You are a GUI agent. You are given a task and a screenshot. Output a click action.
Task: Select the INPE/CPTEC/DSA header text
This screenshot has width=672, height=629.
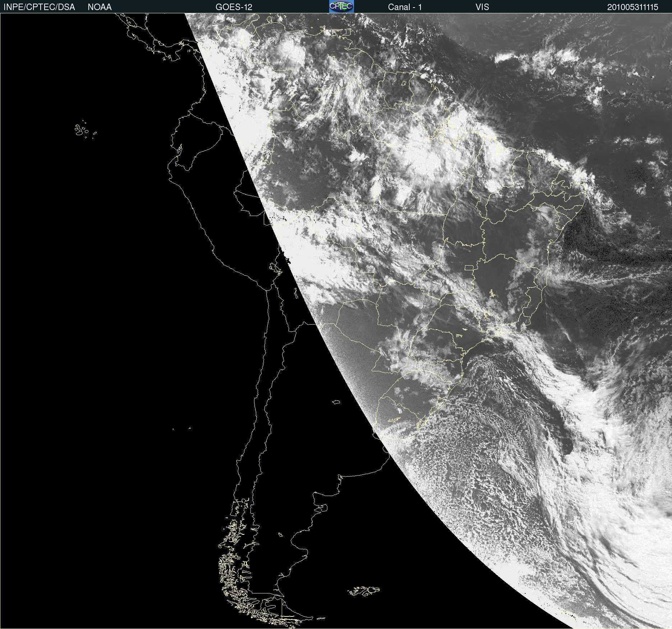point(39,7)
